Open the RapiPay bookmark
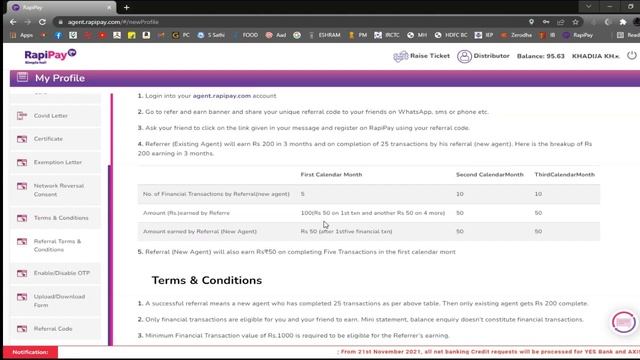The width and height of the screenshot is (640, 360). coord(578,36)
